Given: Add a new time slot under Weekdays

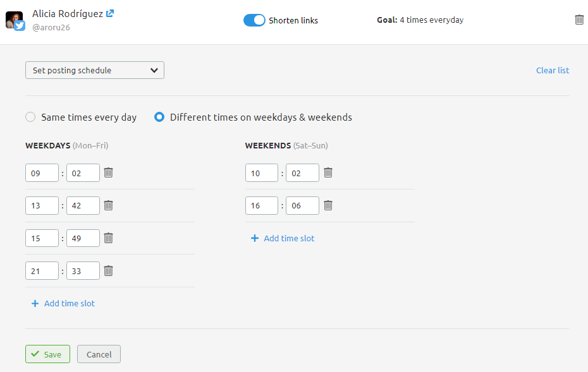Looking at the screenshot, I should click(63, 303).
